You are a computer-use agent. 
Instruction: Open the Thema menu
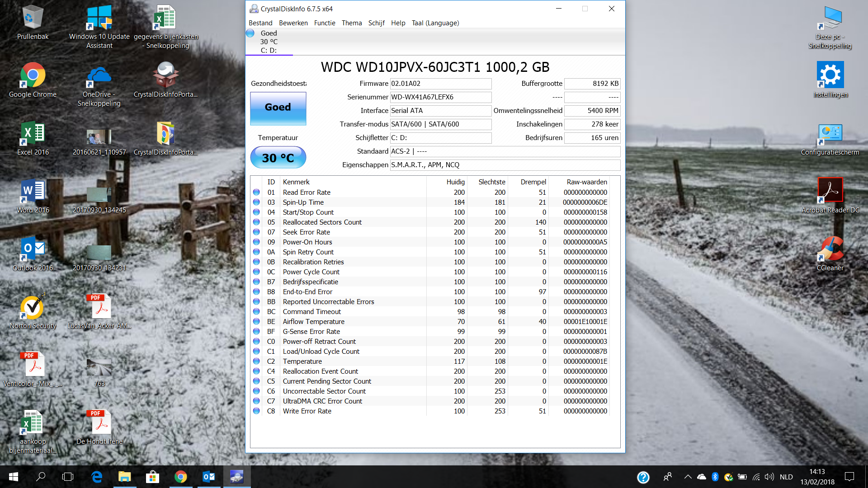(x=352, y=23)
